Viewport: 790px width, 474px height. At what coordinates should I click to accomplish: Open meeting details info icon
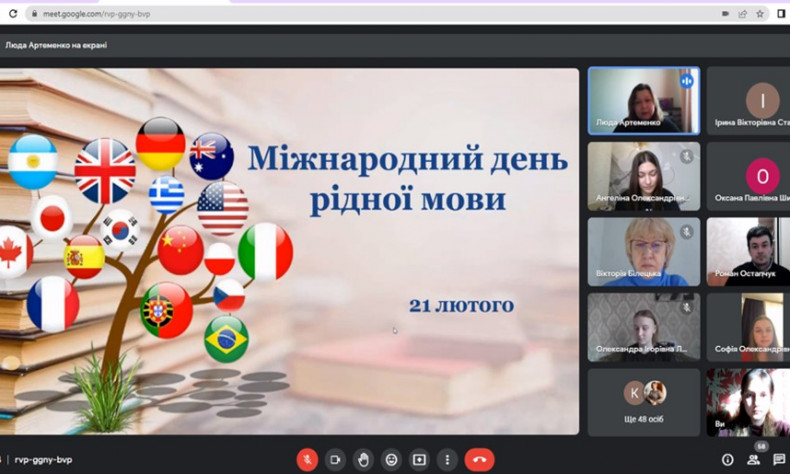pos(727,459)
